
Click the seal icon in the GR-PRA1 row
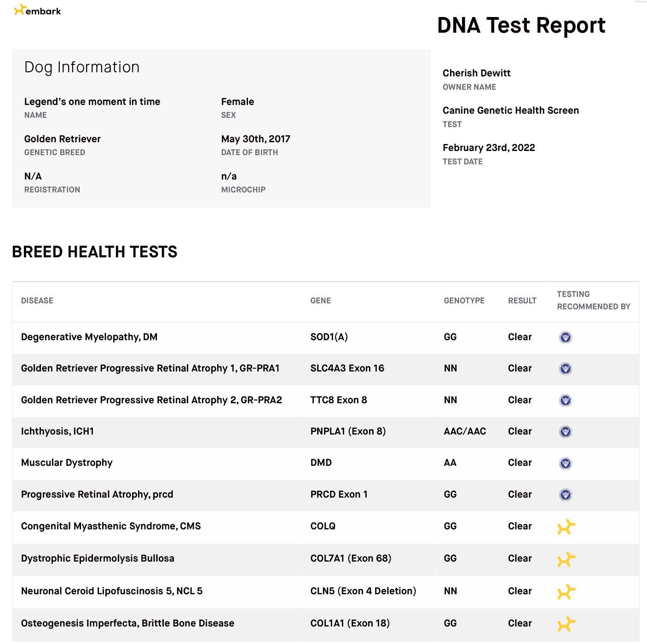[x=565, y=369]
